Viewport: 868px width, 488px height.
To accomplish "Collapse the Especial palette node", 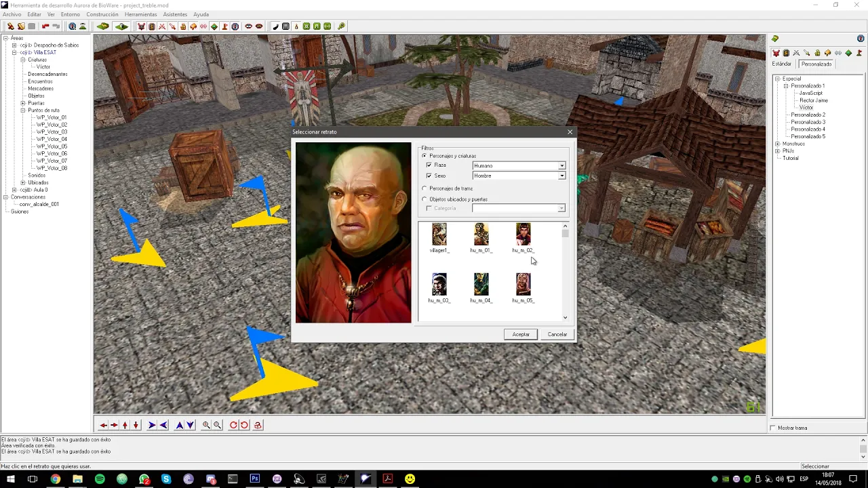I will coord(777,79).
